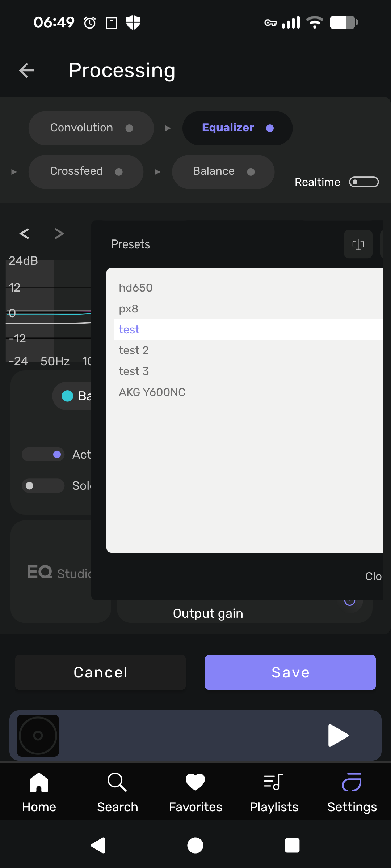This screenshot has width=391, height=868.
Task: Click the compare icon next to Presets
Action: click(x=358, y=244)
